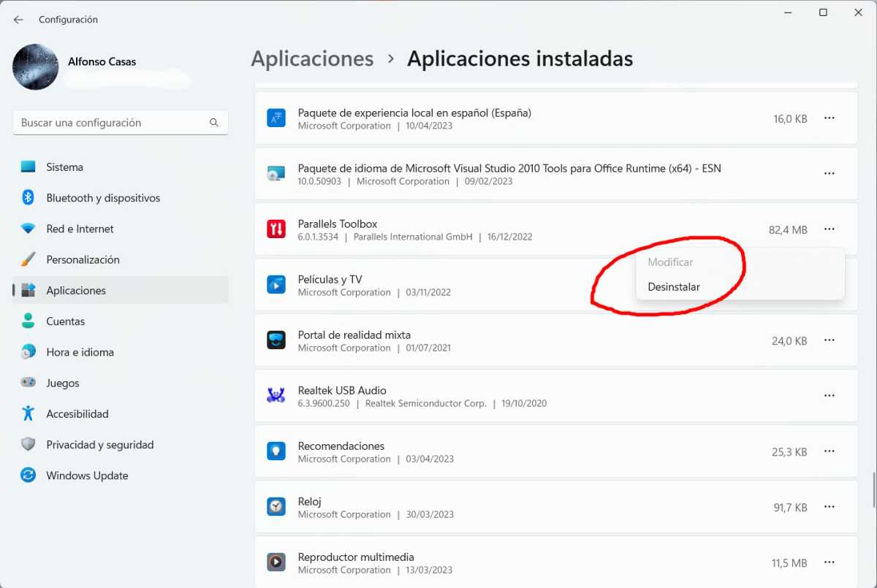Select Aplicaciones icon in sidebar

coord(29,290)
